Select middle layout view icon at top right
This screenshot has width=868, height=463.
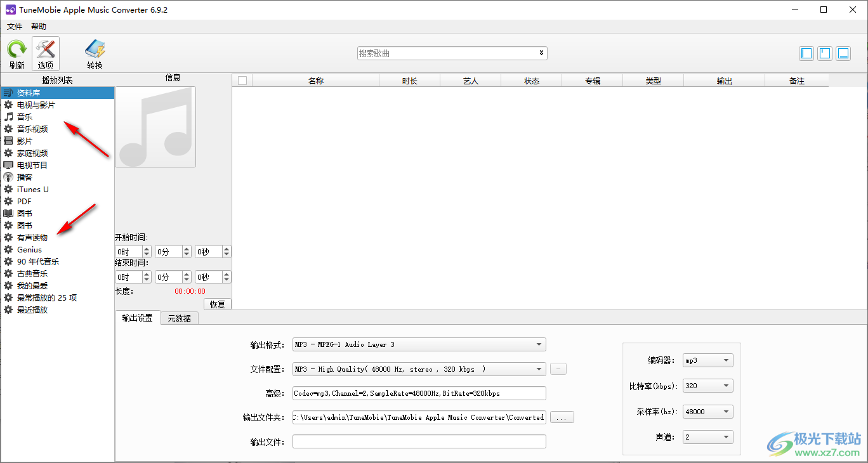click(x=825, y=53)
